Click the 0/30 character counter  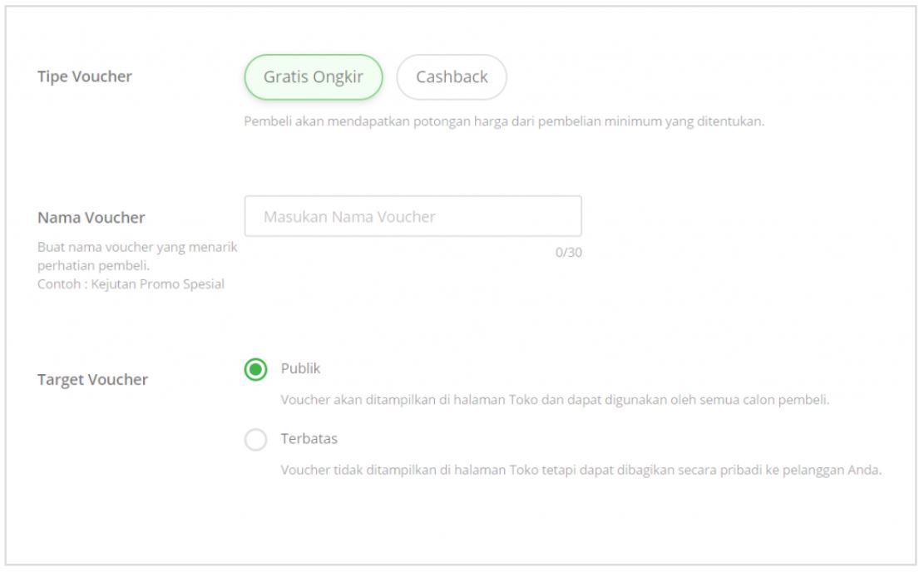[x=569, y=253]
